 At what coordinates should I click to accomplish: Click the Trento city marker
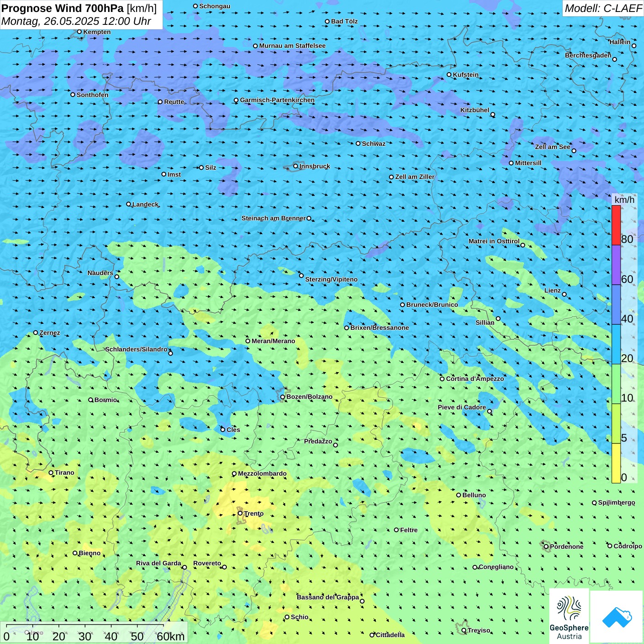click(x=240, y=513)
